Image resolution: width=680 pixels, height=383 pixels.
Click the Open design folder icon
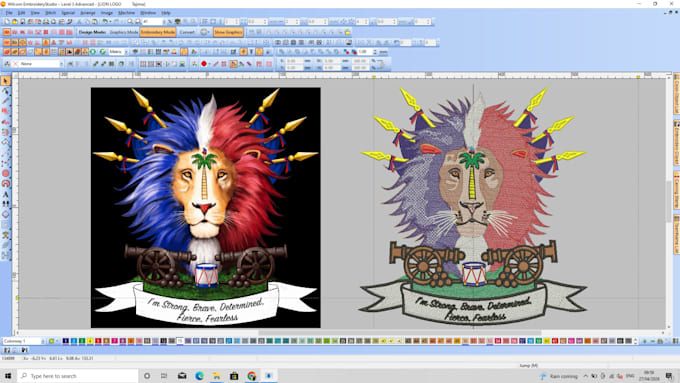[15, 21]
